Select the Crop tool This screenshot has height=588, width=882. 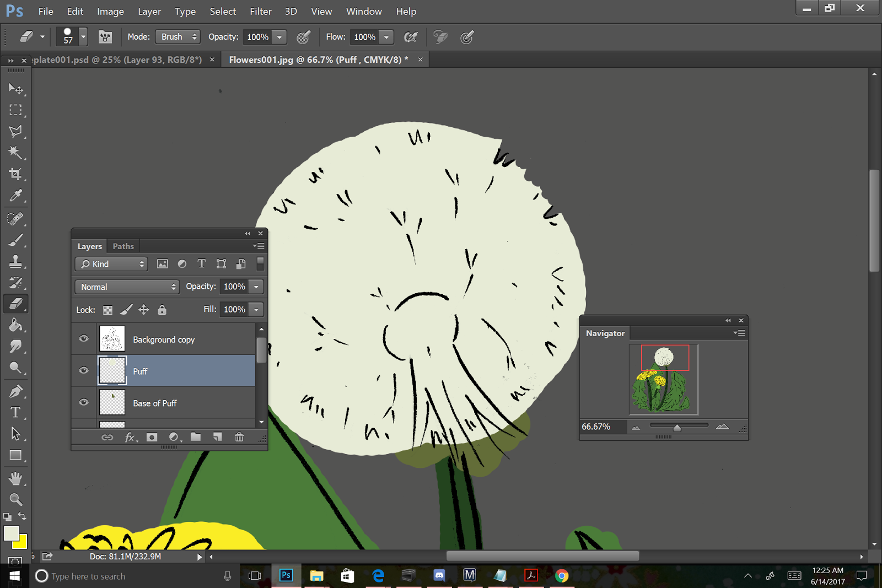pyautogui.click(x=15, y=174)
